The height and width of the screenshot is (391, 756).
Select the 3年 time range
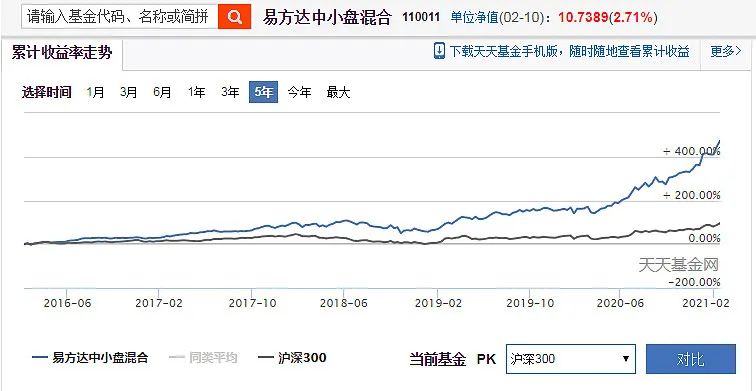point(230,92)
